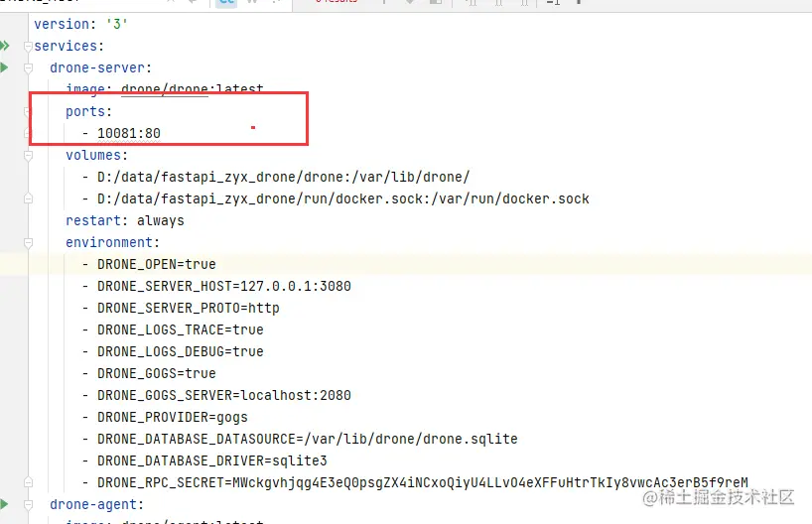Click the drone-agent: key
The image size is (812, 524).
(x=96, y=504)
